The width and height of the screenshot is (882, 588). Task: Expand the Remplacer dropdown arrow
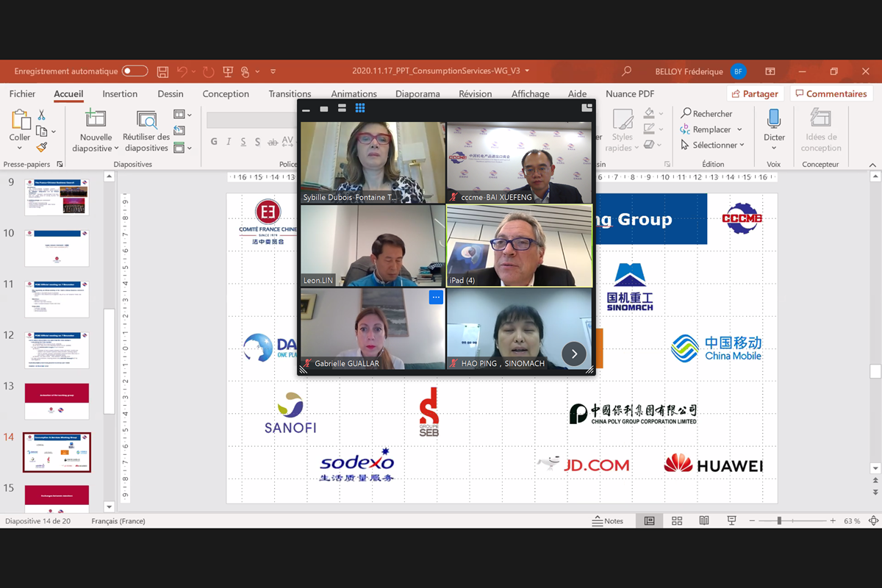coord(739,130)
